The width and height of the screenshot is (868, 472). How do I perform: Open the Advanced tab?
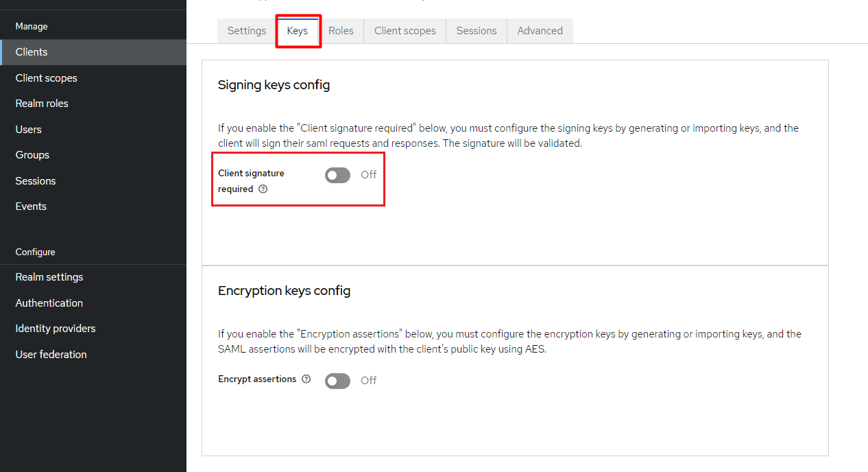pos(540,31)
